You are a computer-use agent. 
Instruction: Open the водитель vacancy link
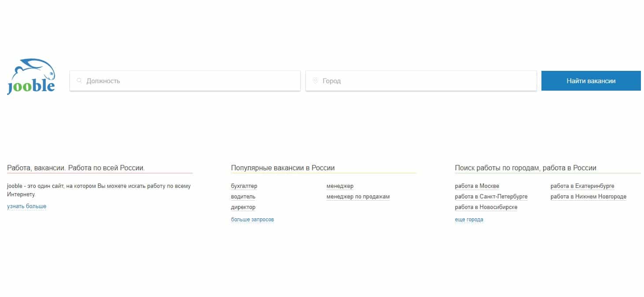243,197
